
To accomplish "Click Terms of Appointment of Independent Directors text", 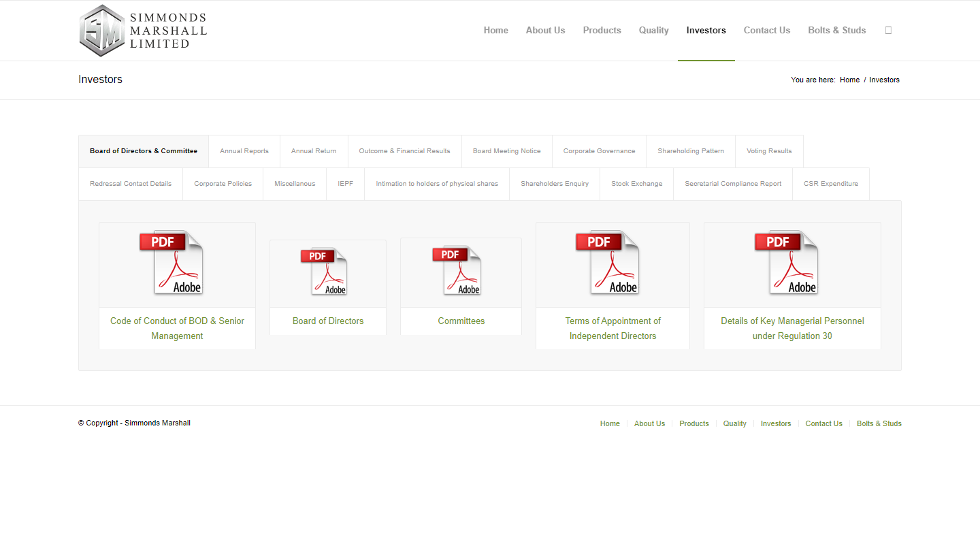I will click(x=613, y=328).
